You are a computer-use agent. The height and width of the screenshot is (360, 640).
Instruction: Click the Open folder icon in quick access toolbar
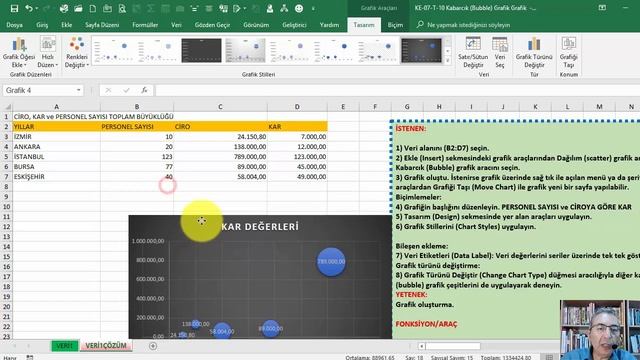point(78,8)
